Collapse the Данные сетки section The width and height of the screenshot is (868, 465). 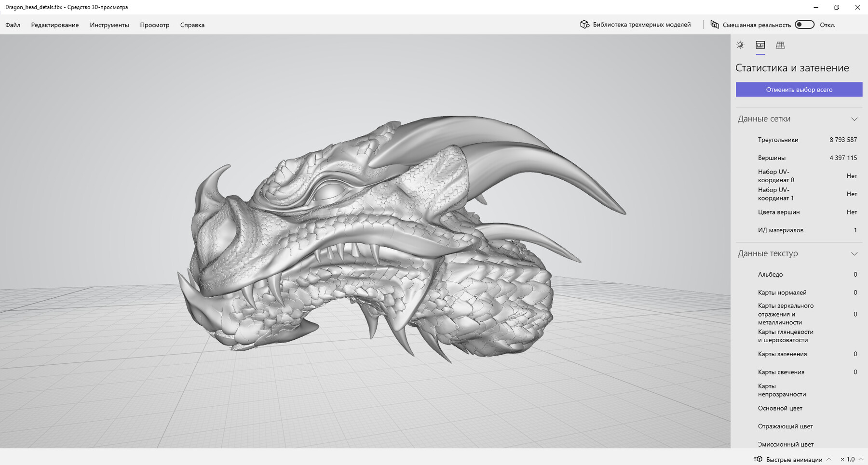point(854,119)
